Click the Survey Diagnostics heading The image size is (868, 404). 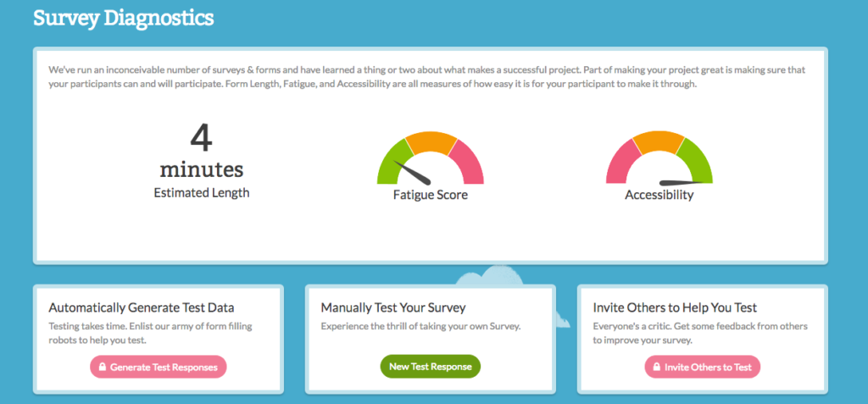[124, 18]
